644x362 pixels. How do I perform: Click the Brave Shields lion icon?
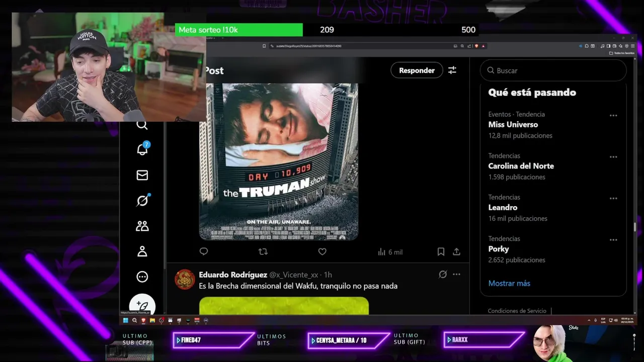point(476,46)
